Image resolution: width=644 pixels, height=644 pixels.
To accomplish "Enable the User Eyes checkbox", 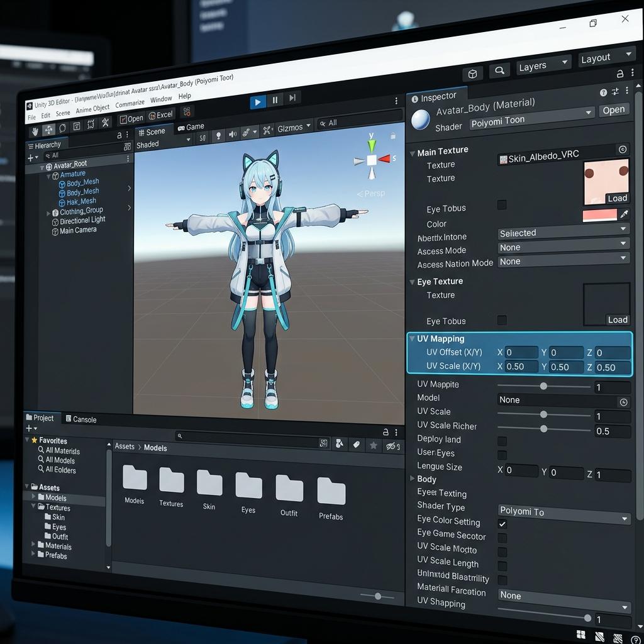I will point(502,455).
